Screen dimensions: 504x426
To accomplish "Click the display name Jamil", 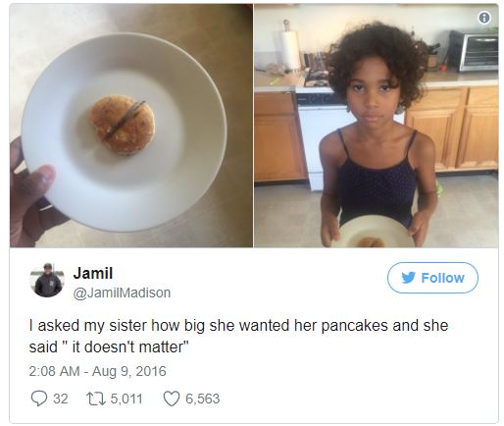I will (x=93, y=273).
